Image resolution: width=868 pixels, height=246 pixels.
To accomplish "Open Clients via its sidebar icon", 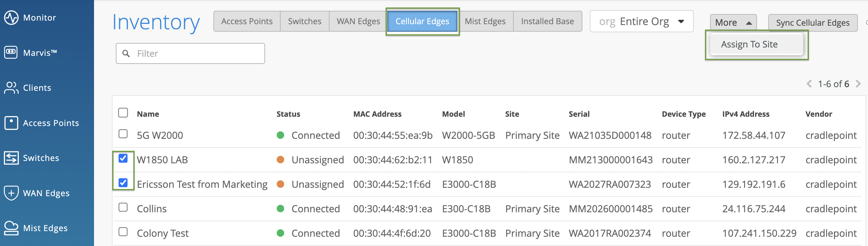I will [x=11, y=87].
